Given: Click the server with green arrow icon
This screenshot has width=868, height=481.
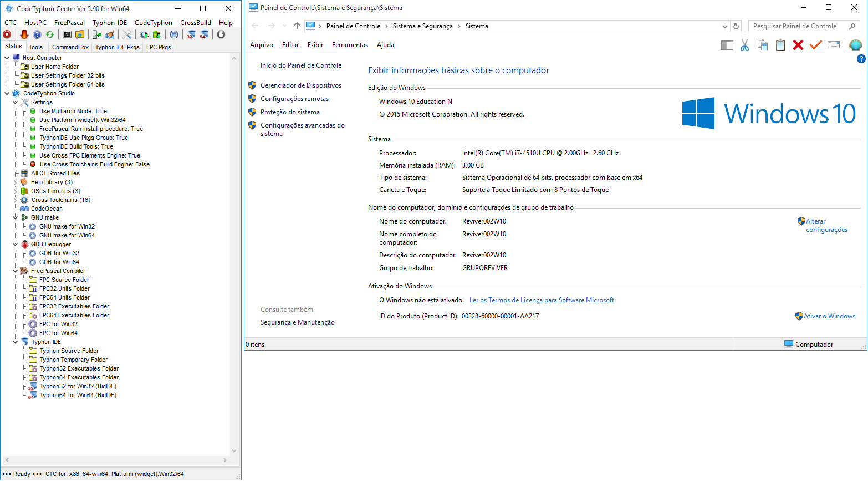Looking at the screenshot, I should (97, 34).
